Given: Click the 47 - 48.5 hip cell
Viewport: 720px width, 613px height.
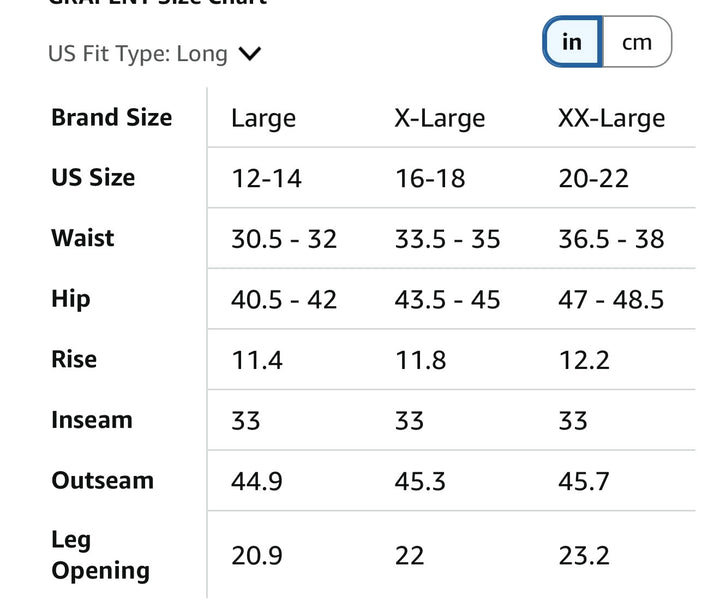Looking at the screenshot, I should 611,300.
